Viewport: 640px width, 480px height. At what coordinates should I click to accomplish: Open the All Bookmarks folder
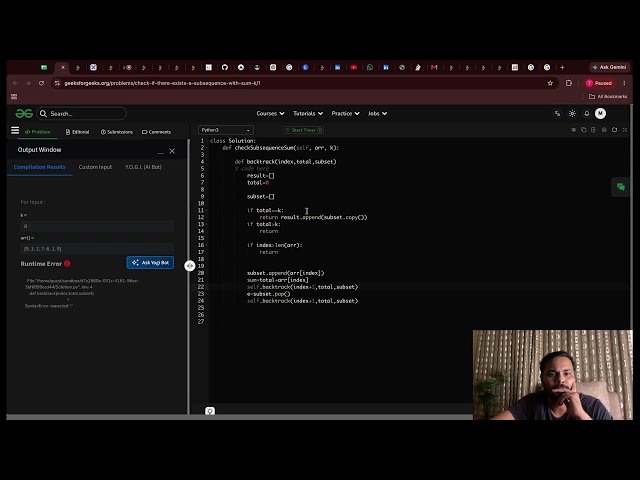pyautogui.click(x=608, y=97)
